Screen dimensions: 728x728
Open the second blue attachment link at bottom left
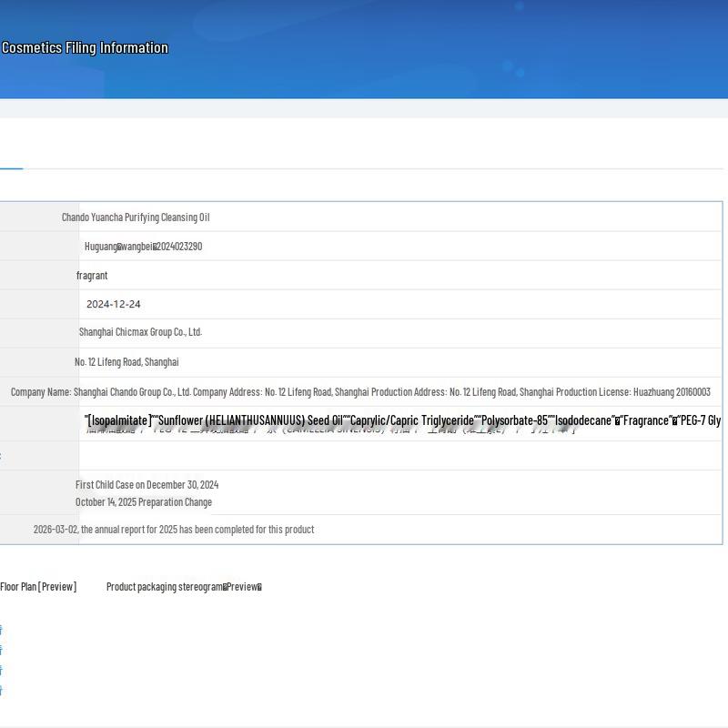point(1,650)
